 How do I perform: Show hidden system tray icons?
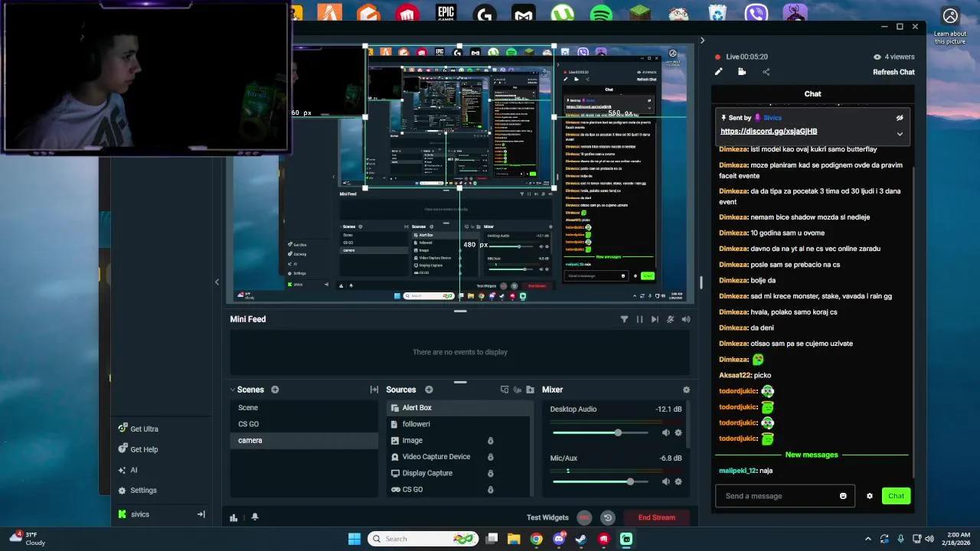pyautogui.click(x=868, y=539)
